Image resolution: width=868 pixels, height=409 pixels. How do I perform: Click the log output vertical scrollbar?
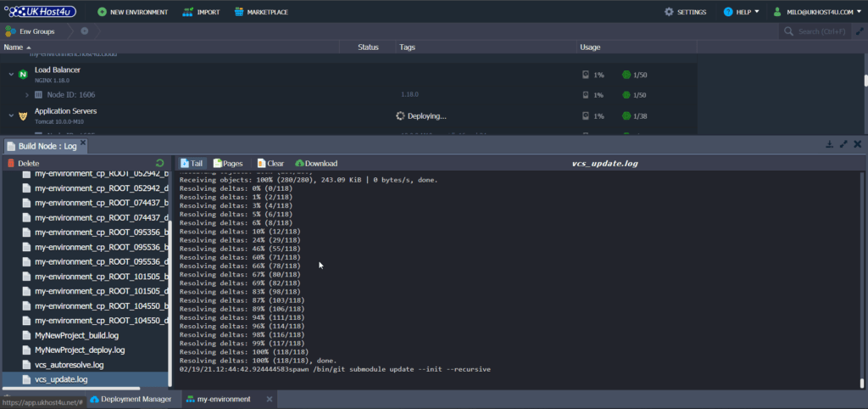tap(862, 383)
